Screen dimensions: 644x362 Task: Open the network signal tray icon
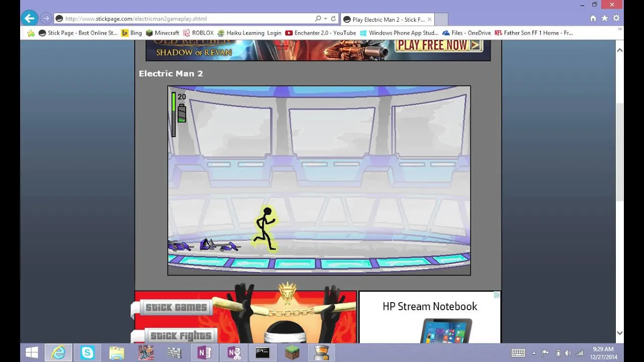580,353
